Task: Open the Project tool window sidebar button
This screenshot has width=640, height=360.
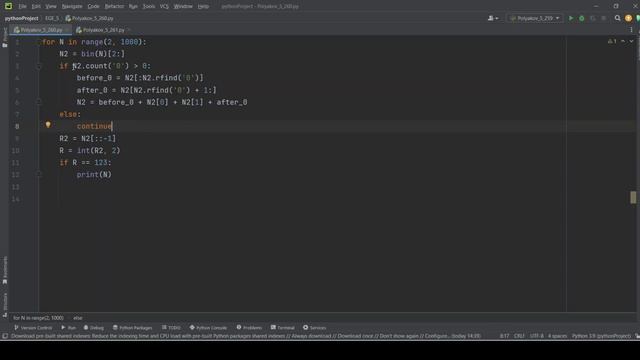Action: tap(5, 38)
